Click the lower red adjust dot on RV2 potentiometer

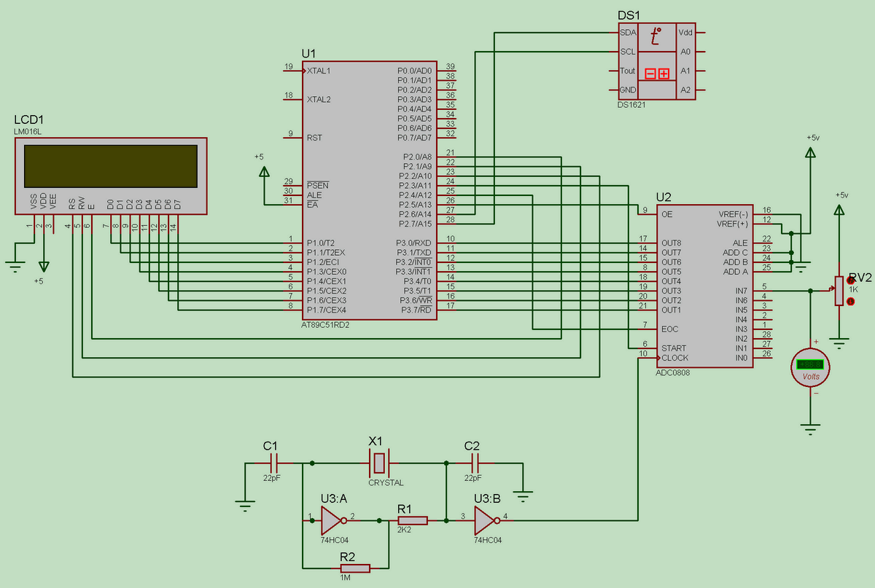coord(850,300)
